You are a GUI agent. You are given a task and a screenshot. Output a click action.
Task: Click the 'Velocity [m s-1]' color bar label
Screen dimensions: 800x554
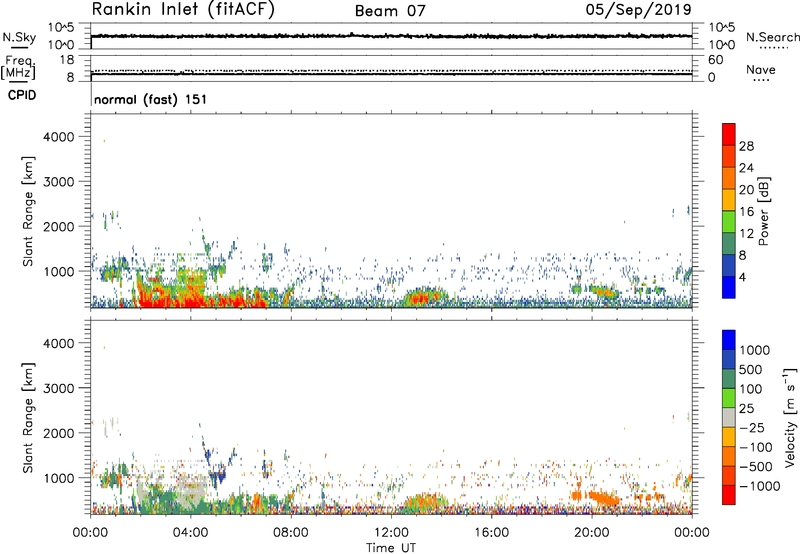[x=790, y=417]
